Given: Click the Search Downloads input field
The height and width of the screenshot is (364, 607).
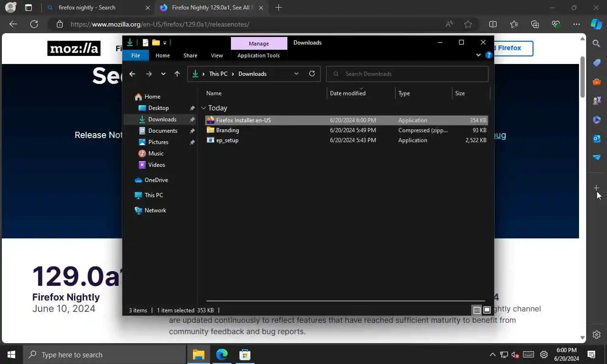Looking at the screenshot, I should tap(407, 74).
